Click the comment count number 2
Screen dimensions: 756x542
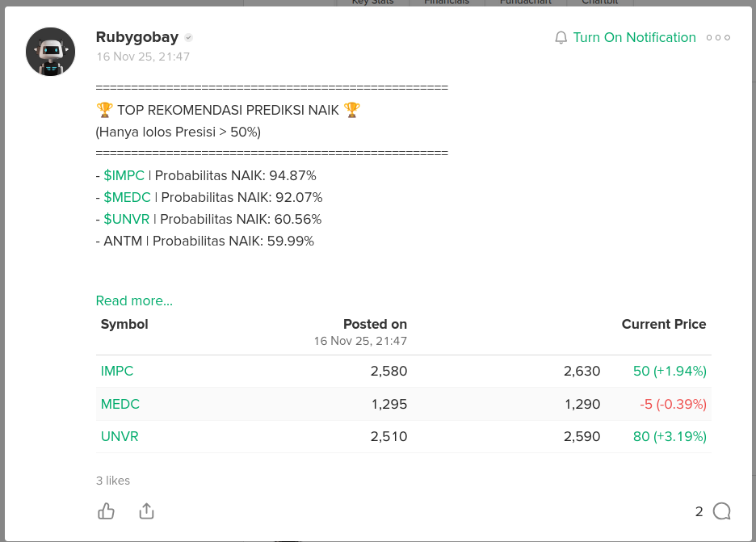[699, 511]
